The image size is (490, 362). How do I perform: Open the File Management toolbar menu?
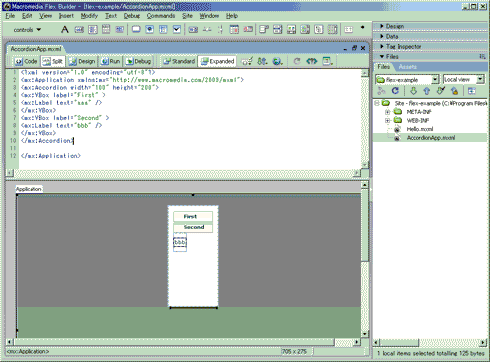262,61
